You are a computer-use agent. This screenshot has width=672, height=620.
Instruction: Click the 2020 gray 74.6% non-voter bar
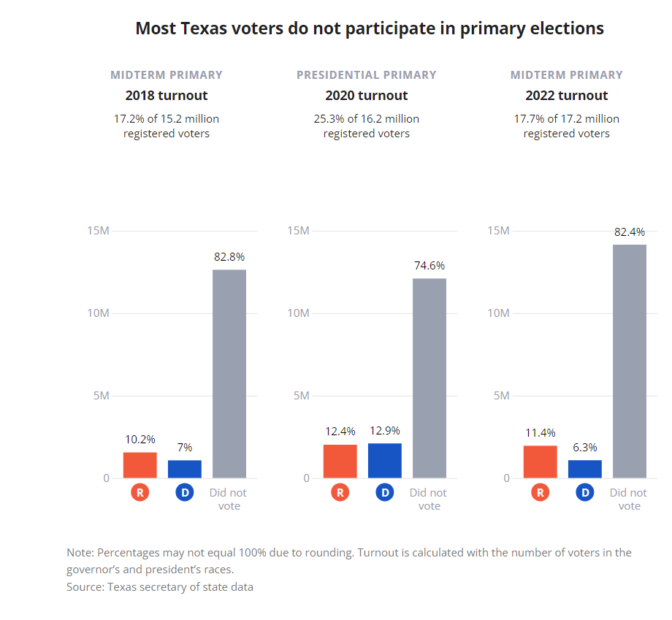point(429,378)
